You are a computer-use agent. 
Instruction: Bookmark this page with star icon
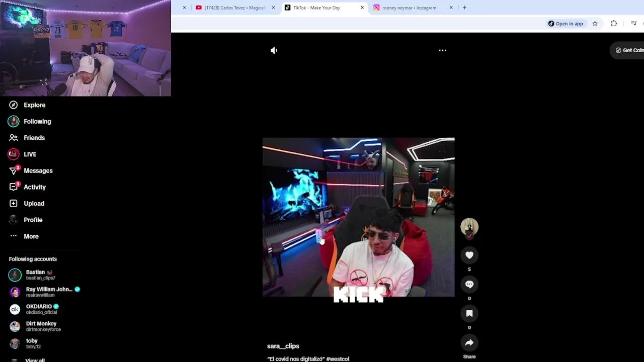point(595,24)
